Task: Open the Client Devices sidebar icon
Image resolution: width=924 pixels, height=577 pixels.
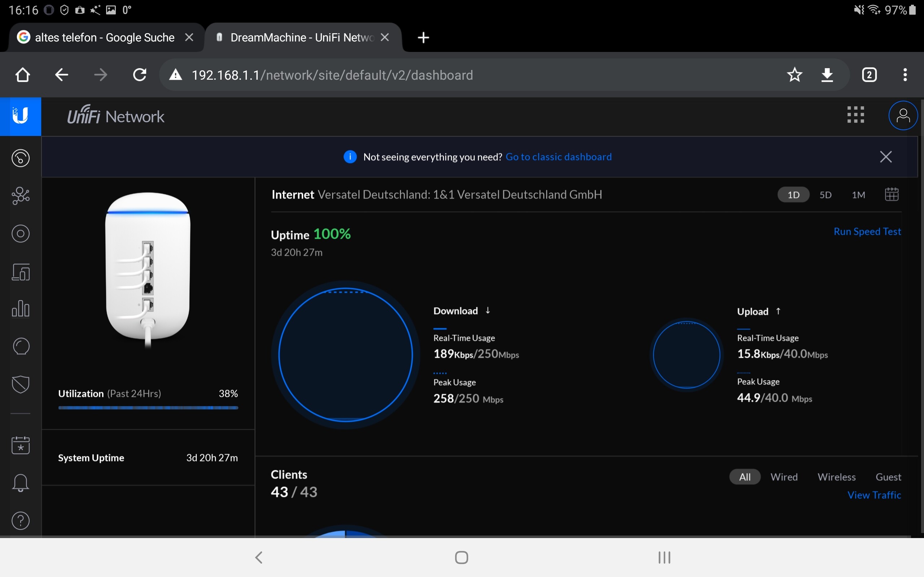Action: click(x=21, y=272)
